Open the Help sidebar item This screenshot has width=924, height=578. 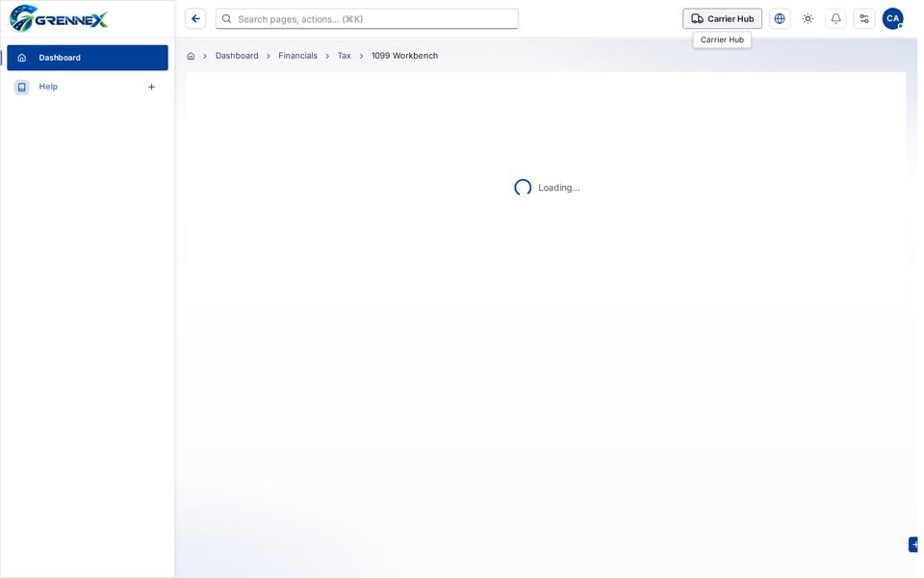[48, 87]
